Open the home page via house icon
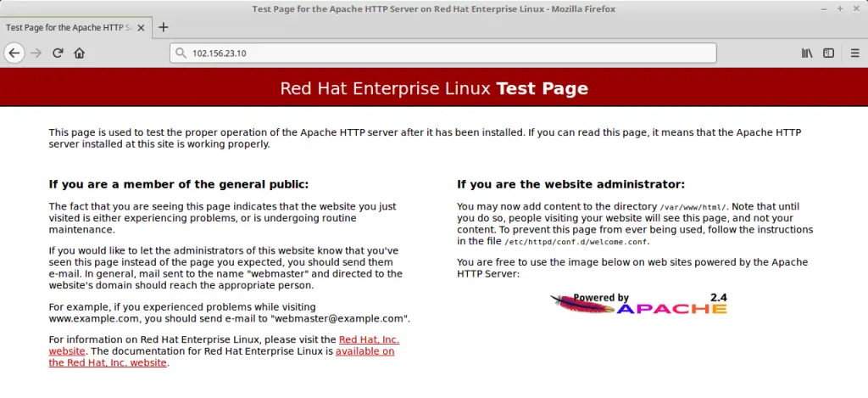868x398 pixels. [x=79, y=53]
